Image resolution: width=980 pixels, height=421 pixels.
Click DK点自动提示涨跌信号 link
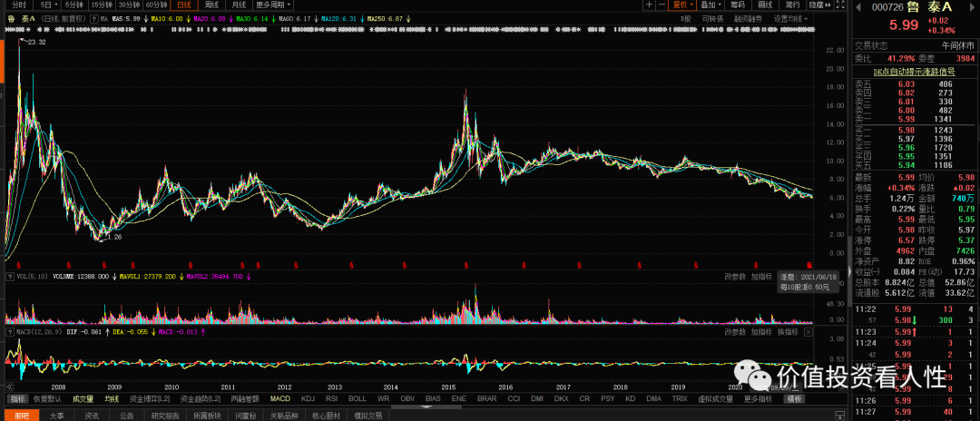point(914,72)
